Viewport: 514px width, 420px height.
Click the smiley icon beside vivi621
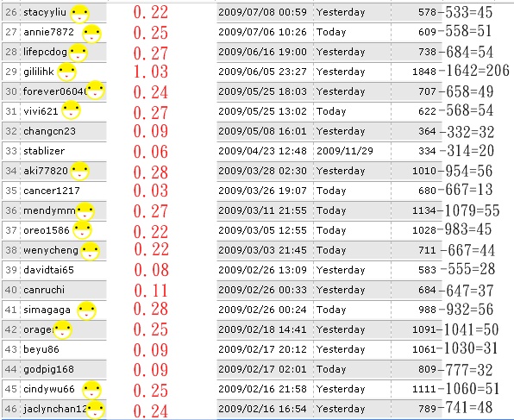tap(71, 110)
